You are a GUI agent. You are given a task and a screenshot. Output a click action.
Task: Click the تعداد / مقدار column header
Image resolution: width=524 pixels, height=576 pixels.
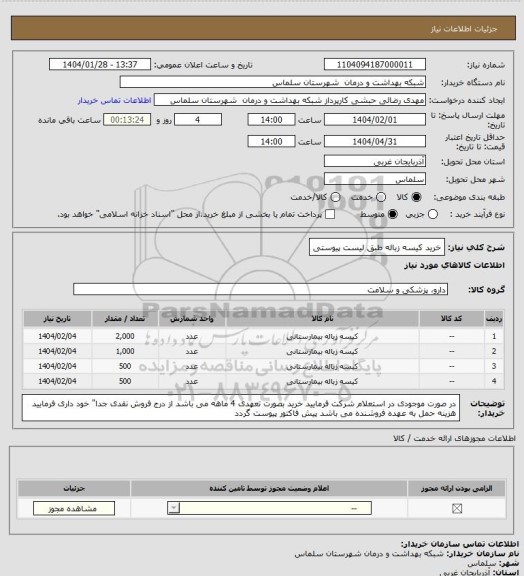[125, 319]
